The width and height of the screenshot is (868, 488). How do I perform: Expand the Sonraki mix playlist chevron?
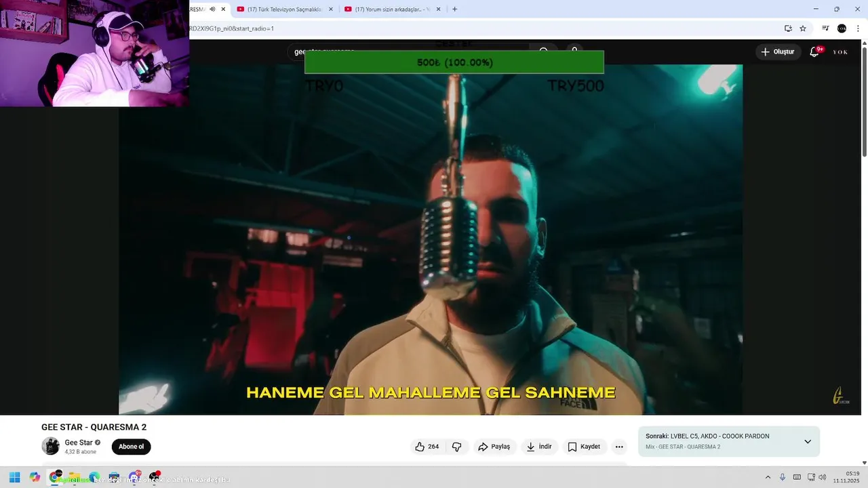(808, 441)
